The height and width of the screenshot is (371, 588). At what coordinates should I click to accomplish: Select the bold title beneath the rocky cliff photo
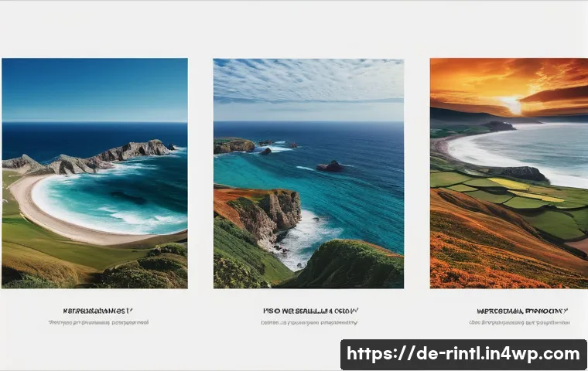pyautogui.click(x=310, y=311)
